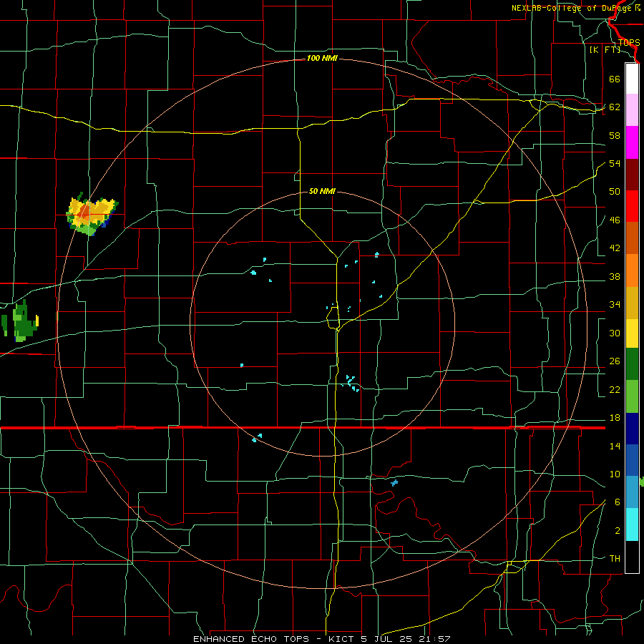Click the 22 legend value

(x=615, y=389)
